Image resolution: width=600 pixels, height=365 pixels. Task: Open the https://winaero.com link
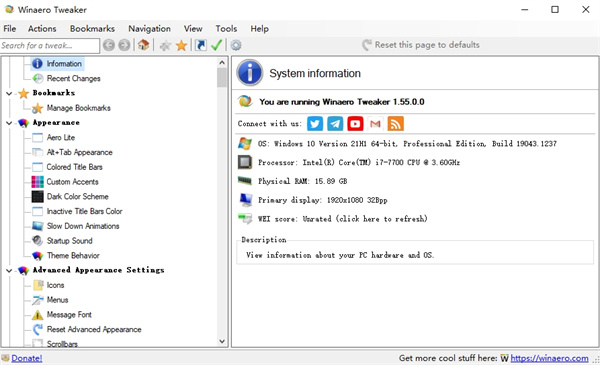549,358
